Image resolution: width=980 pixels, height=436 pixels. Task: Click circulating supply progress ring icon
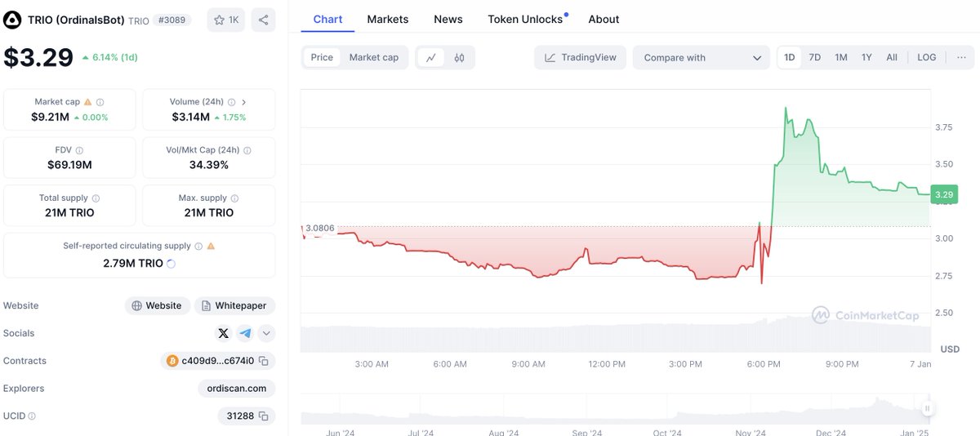coord(171,264)
